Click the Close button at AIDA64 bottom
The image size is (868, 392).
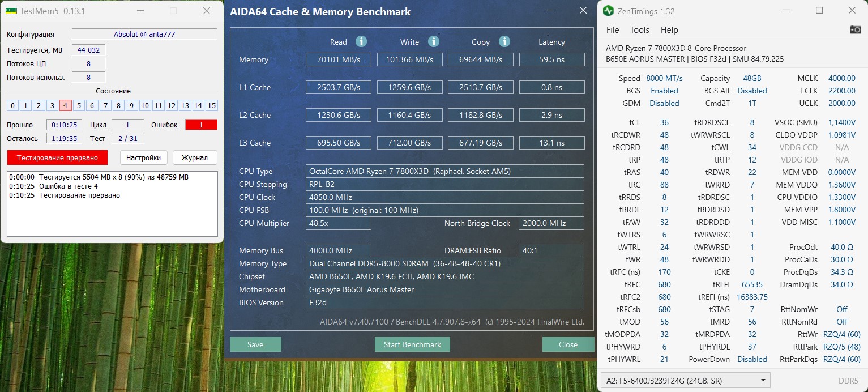pos(568,344)
